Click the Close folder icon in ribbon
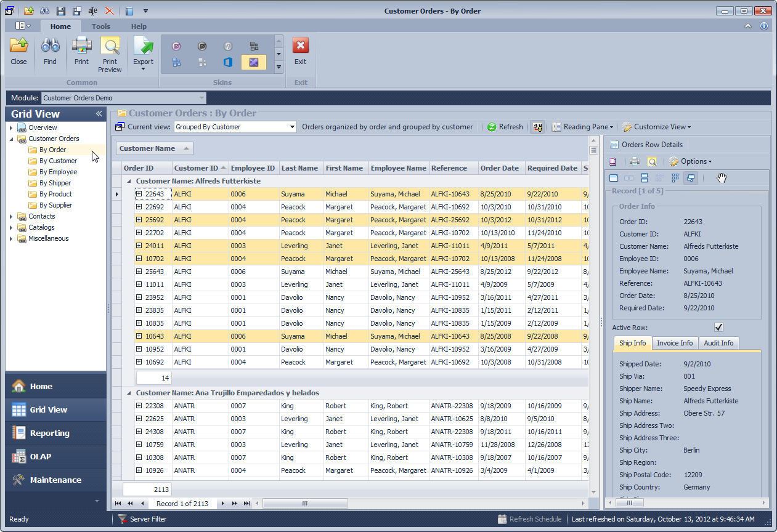The image size is (777, 532). coord(18,47)
